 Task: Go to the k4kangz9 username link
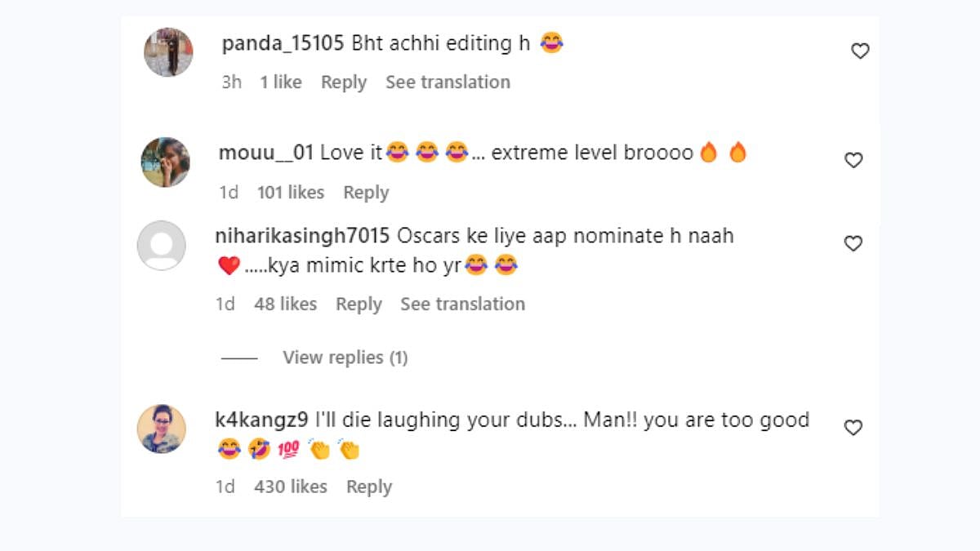[x=261, y=420]
